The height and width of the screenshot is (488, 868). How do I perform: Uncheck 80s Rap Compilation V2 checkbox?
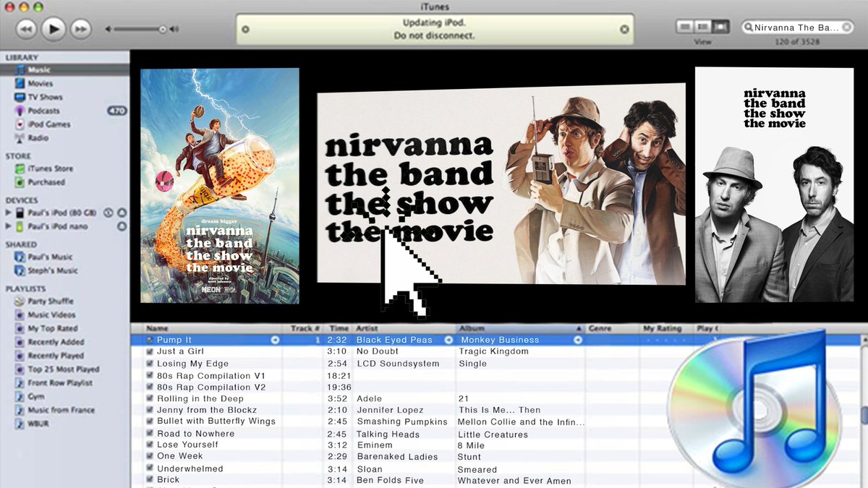(x=150, y=388)
